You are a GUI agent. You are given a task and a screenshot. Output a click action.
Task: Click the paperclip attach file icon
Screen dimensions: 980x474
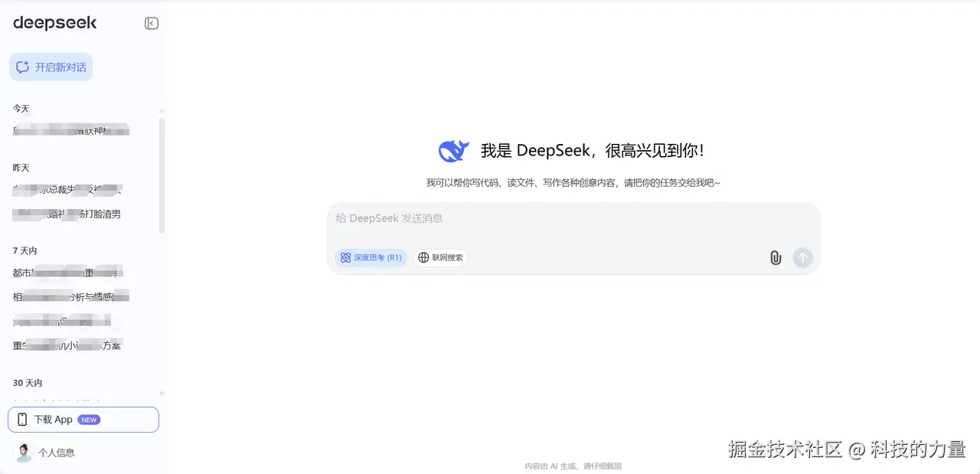pos(776,258)
